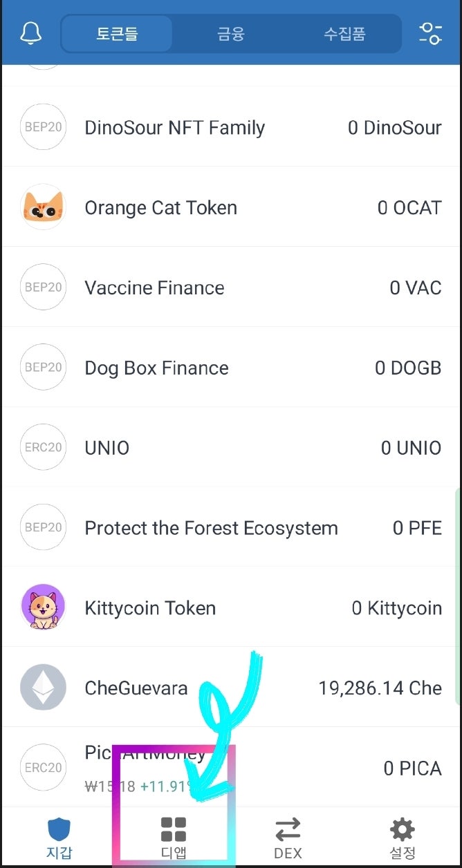Screen dimensions: 462x868
Task: Open the Vaccine Finance token details
Action: pos(154,287)
